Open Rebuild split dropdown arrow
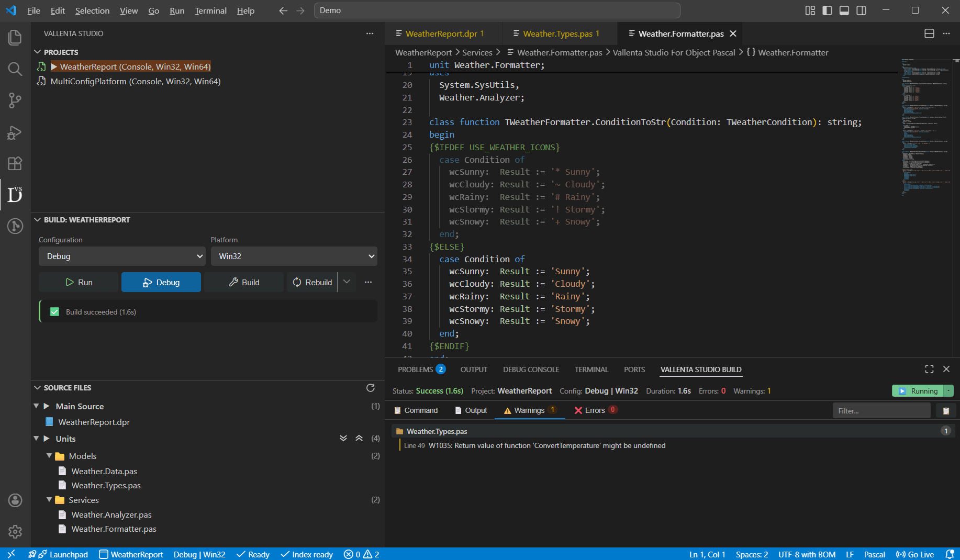Screen dimensions: 960x560 tap(347, 282)
